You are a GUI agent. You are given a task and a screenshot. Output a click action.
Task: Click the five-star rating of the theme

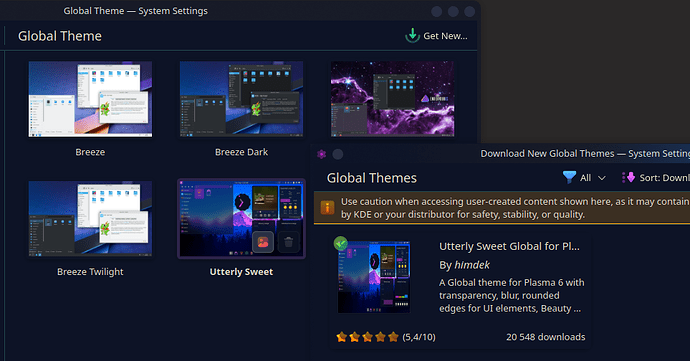tap(367, 337)
